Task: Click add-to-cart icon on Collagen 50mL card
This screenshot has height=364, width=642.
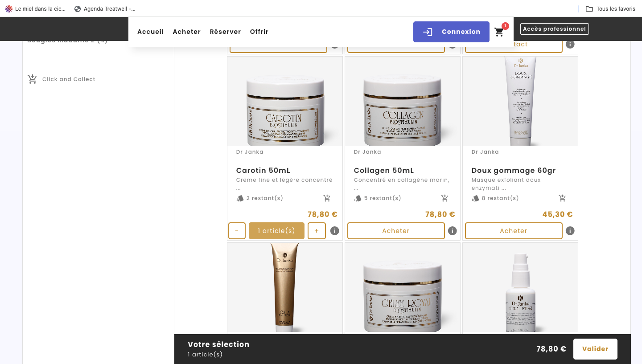Action: pos(444,198)
